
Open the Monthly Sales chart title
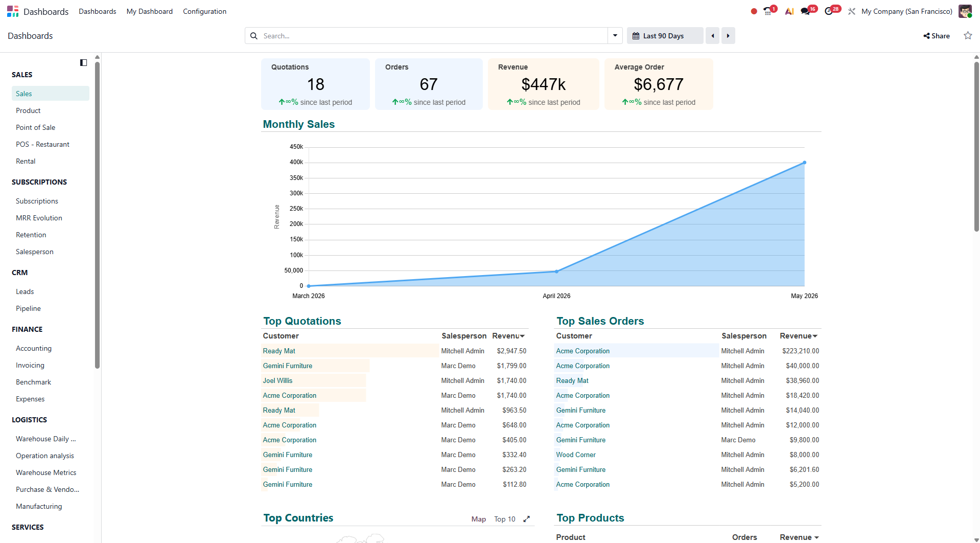click(299, 124)
